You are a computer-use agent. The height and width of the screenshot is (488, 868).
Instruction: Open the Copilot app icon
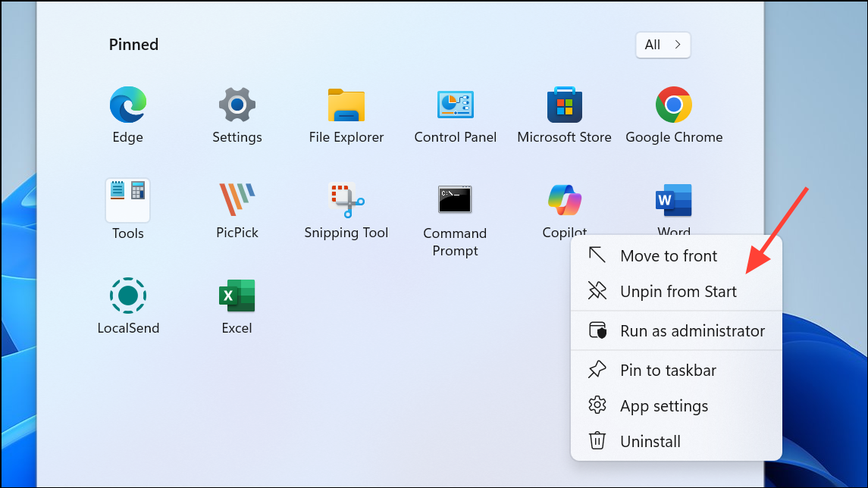point(564,200)
